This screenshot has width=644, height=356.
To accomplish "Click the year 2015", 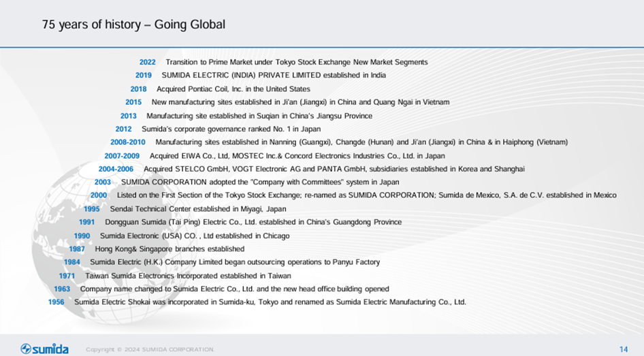I will point(133,102).
